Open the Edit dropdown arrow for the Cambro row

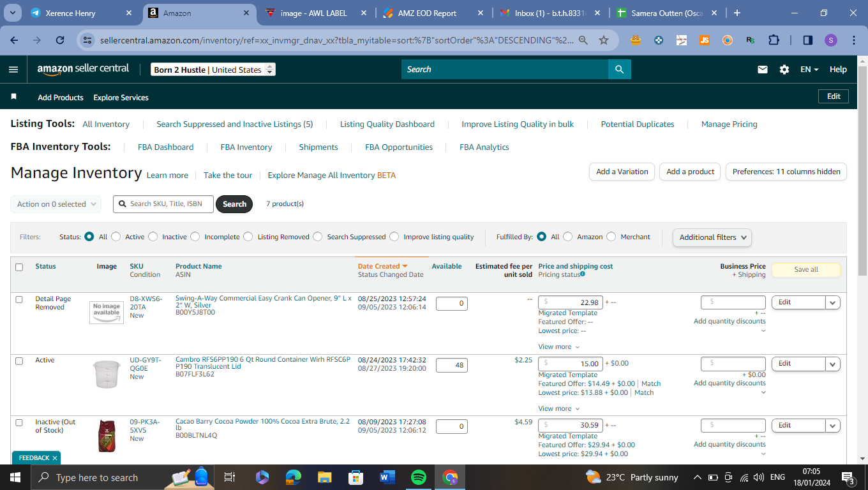point(833,364)
